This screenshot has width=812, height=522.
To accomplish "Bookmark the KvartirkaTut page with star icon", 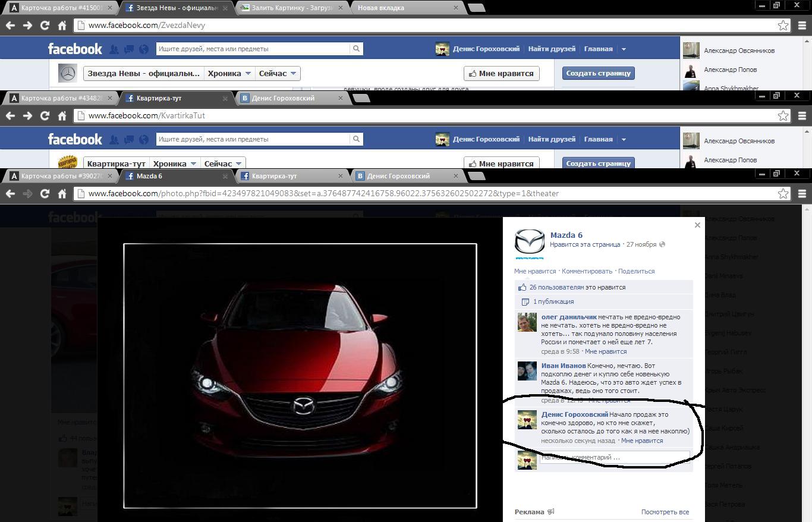I will point(783,115).
